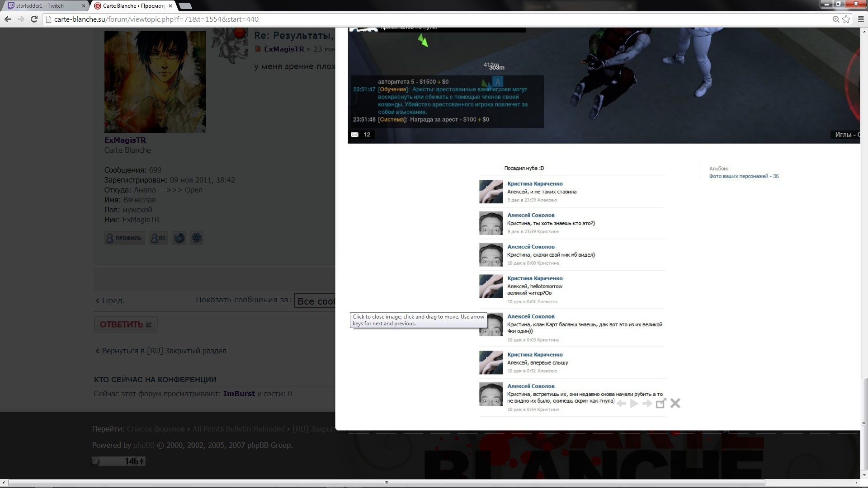Screen dimensions: 868x488
Task: Open ExMagisTR username link under avatar
Action: [x=125, y=140]
